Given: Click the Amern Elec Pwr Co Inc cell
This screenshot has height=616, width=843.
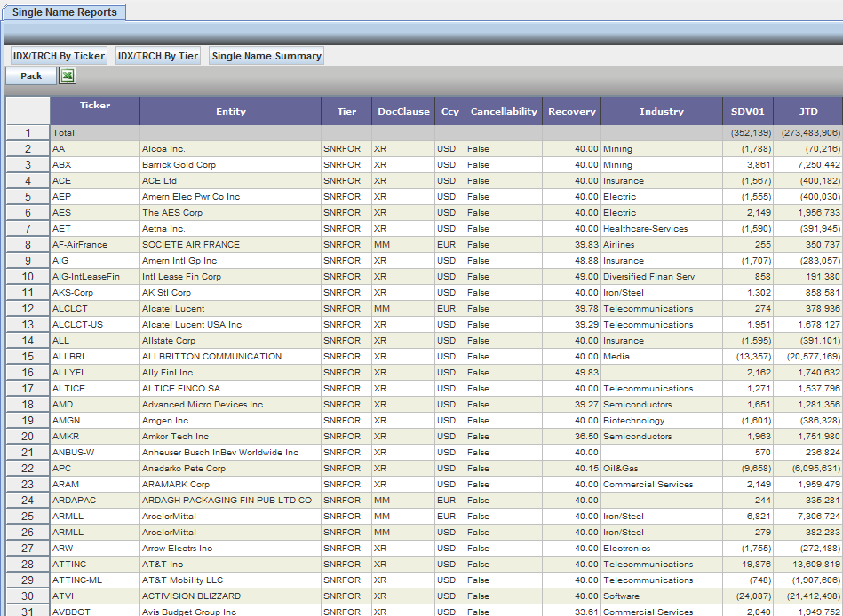Looking at the screenshot, I should click(x=231, y=196).
